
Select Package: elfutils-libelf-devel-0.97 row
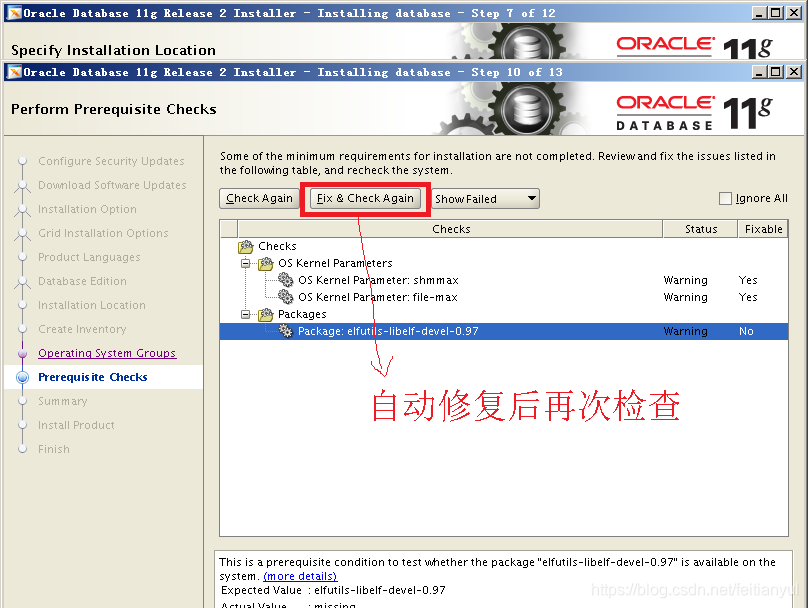pos(504,331)
